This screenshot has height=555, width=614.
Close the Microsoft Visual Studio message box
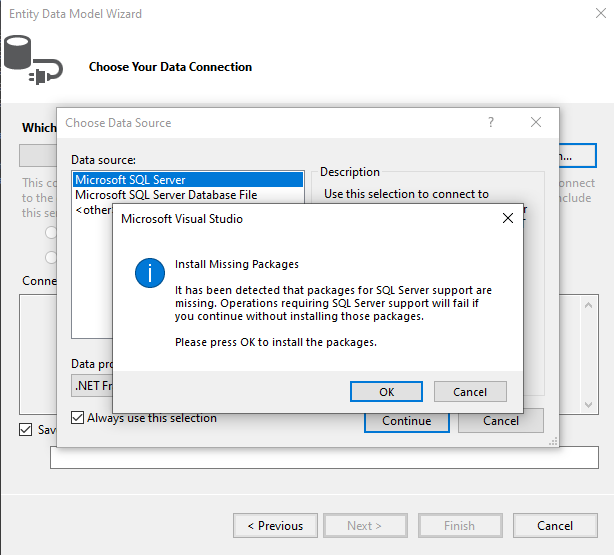point(507,218)
